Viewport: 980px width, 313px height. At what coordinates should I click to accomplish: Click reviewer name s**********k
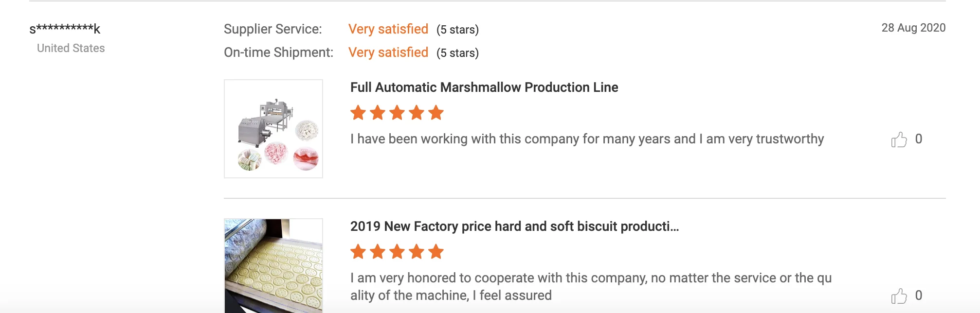click(x=65, y=29)
